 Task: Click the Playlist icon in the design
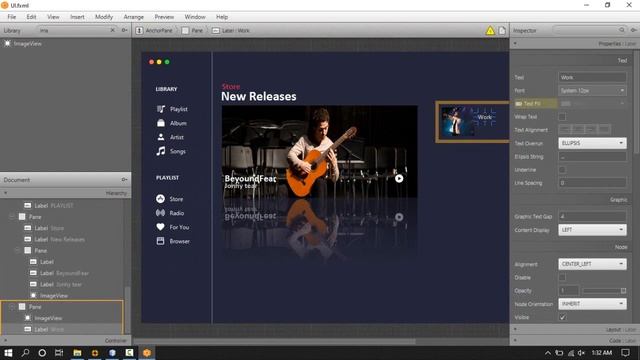click(161, 109)
